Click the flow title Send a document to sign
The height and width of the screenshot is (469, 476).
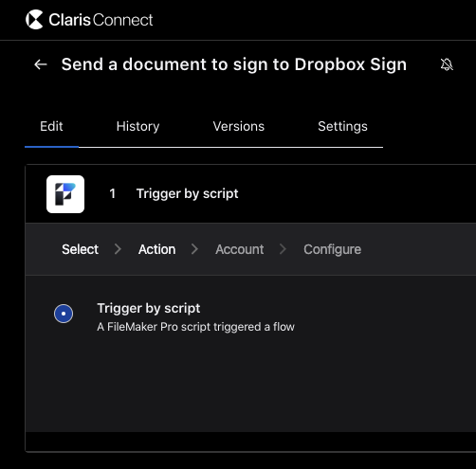click(x=234, y=64)
